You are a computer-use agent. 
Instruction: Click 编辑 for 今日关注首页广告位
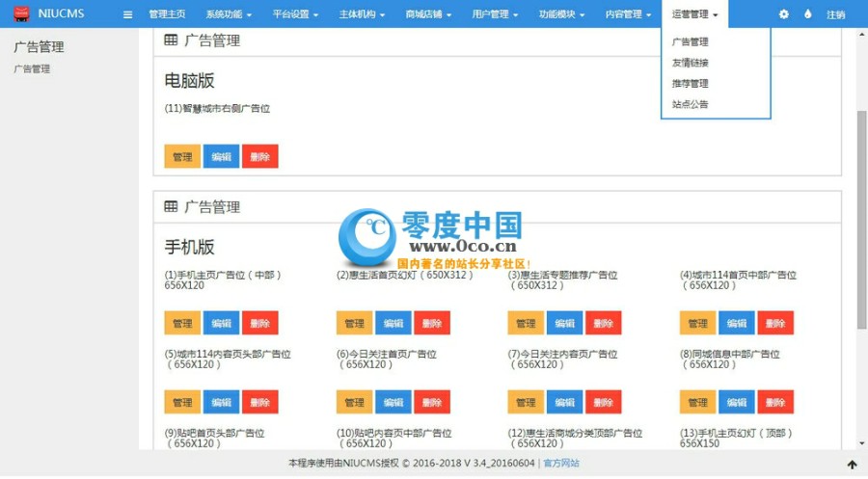[393, 402]
